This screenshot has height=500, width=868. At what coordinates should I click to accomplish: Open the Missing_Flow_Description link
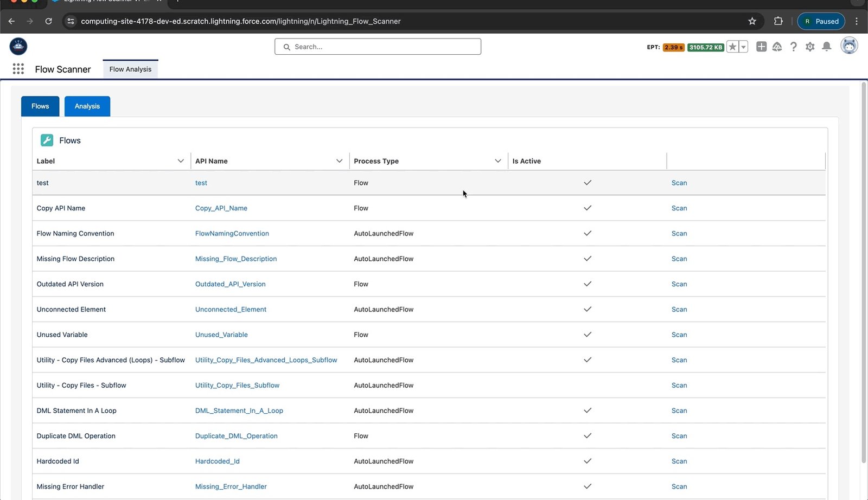236,259
